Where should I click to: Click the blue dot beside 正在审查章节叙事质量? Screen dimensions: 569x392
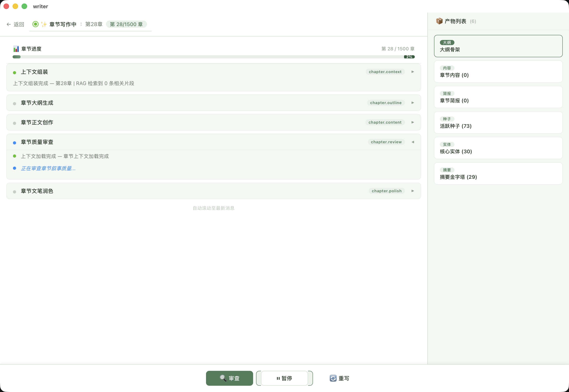point(15,168)
